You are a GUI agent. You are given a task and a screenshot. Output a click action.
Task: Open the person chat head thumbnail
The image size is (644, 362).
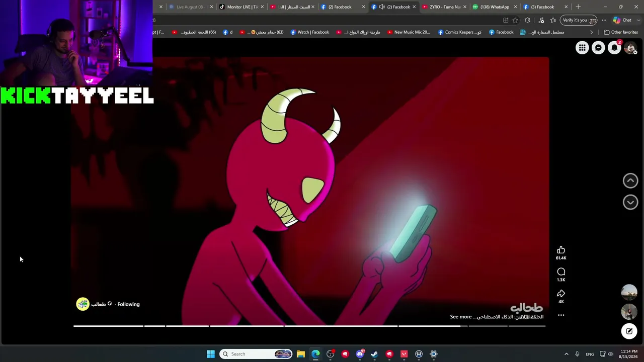629,312
